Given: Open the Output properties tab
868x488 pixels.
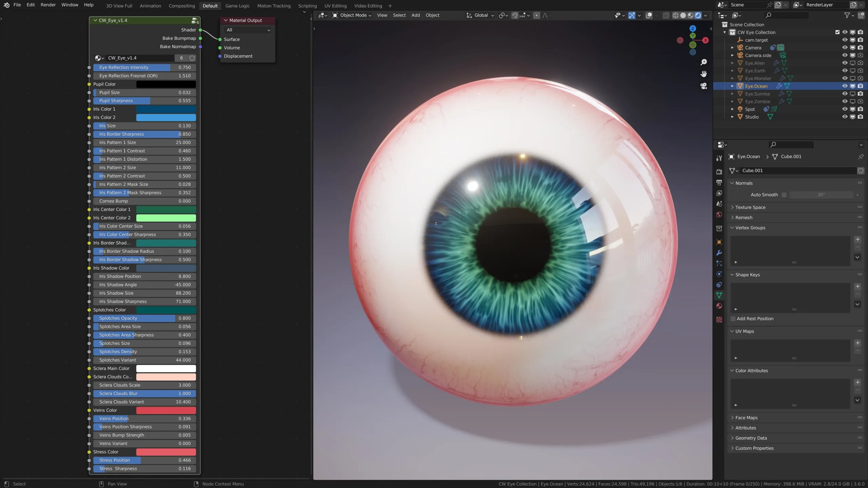Looking at the screenshot, I should (x=719, y=182).
